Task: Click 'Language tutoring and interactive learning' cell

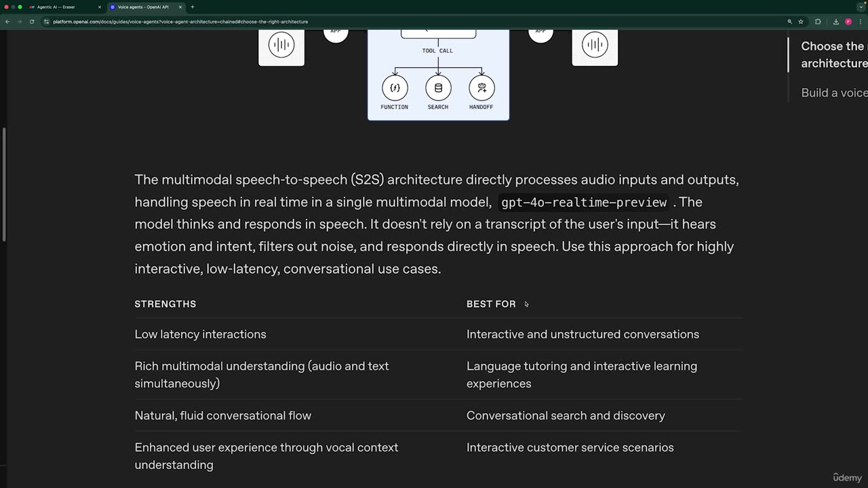Action: 582,374
